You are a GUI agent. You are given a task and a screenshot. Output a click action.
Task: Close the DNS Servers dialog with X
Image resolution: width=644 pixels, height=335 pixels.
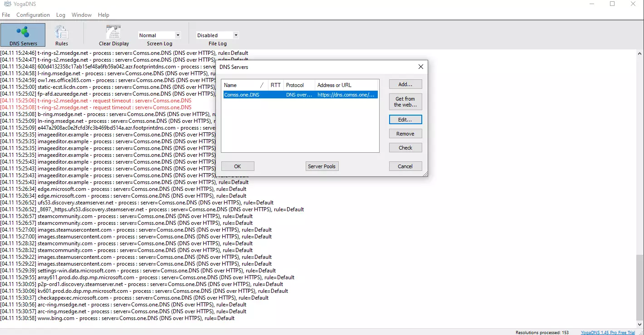pyautogui.click(x=421, y=67)
